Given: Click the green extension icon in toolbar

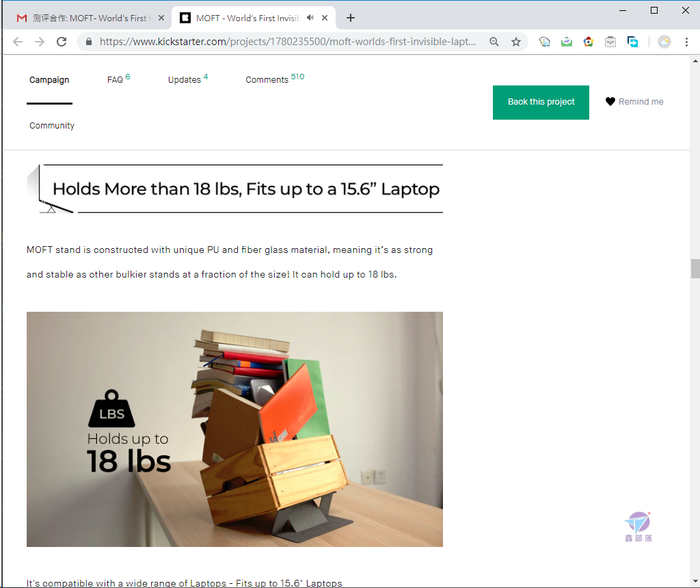Looking at the screenshot, I should pyautogui.click(x=567, y=42).
